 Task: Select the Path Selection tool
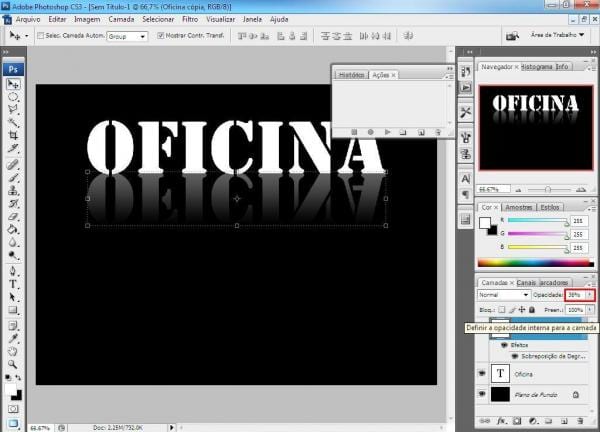[13, 297]
